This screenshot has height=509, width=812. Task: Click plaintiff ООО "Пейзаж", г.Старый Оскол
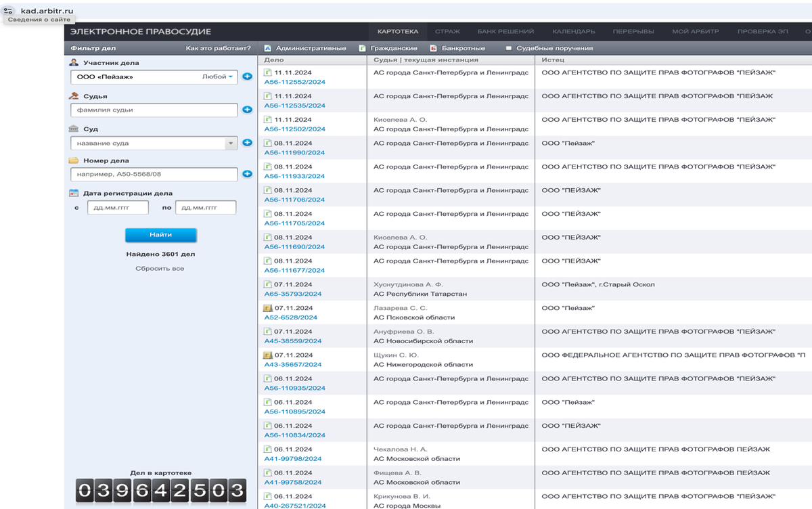[x=598, y=284]
